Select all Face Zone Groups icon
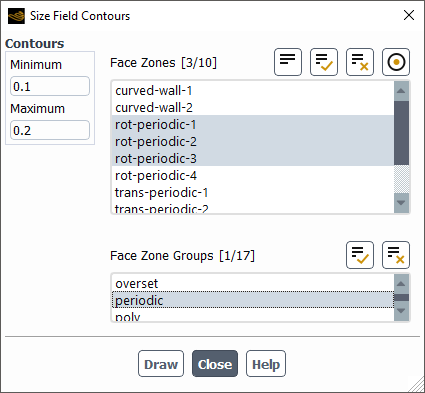 [360, 255]
